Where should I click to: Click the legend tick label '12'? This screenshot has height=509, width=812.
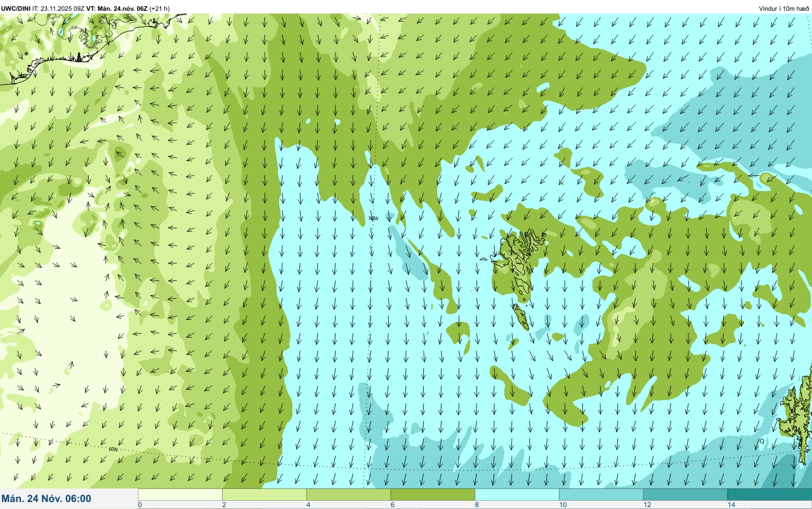tap(646, 505)
